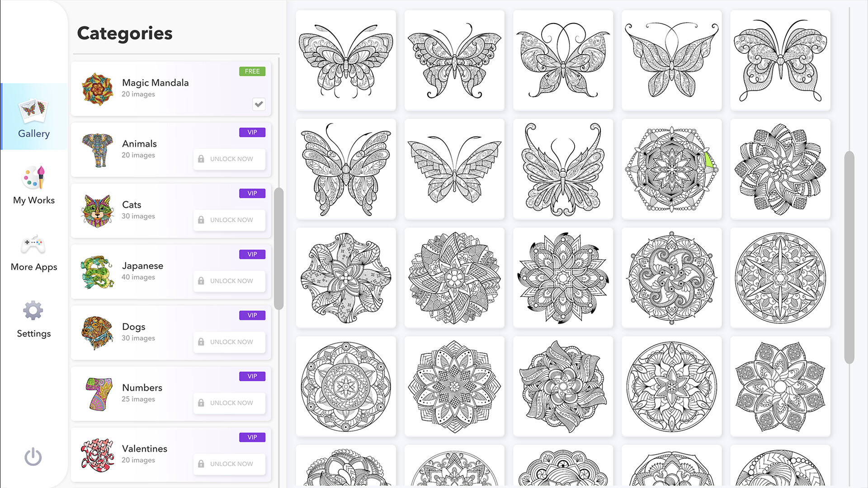The image size is (868, 488).
Task: Click the categories list scrollbar
Action: [x=278, y=249]
